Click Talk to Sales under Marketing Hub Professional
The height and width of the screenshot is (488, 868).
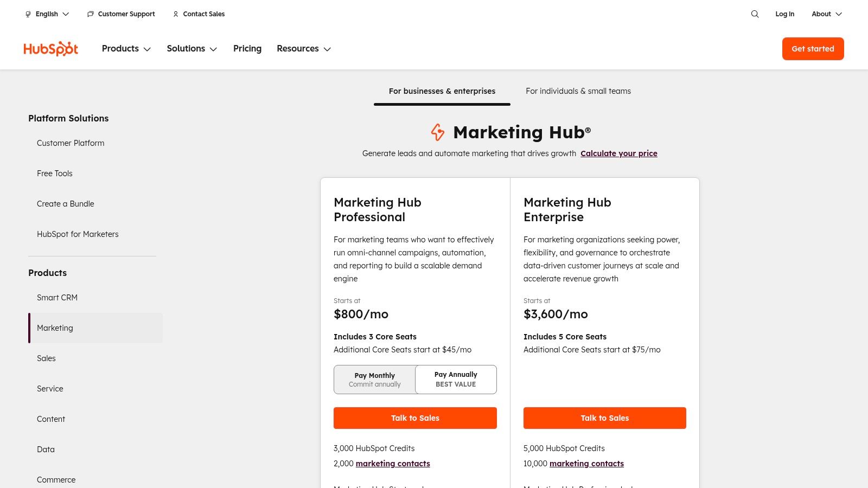(415, 418)
